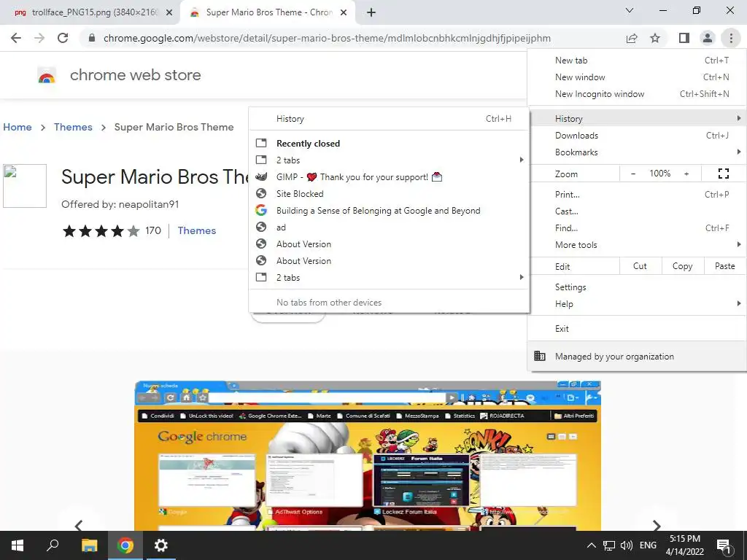Screen dimensions: 747x560
Task: Expand first 2 tabs recently closed entry
Action: click(389, 160)
